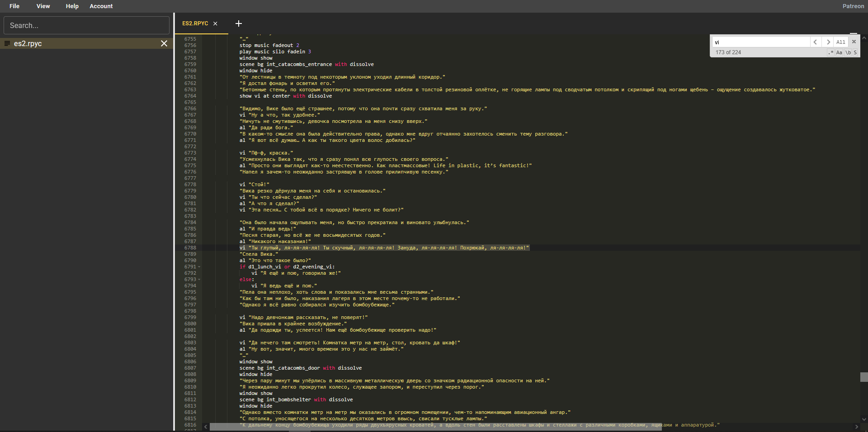Collapse the else block at line 6793
Viewport: 868px width, 432px height.
click(x=199, y=280)
